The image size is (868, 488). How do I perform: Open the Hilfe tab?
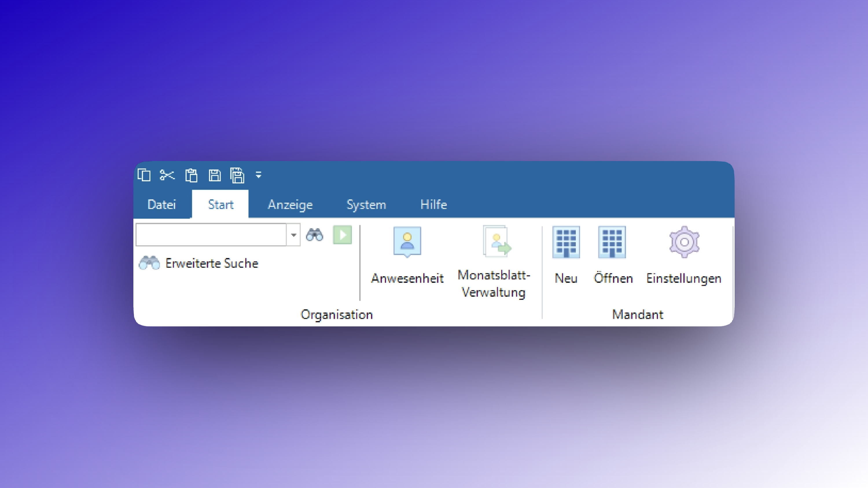433,204
